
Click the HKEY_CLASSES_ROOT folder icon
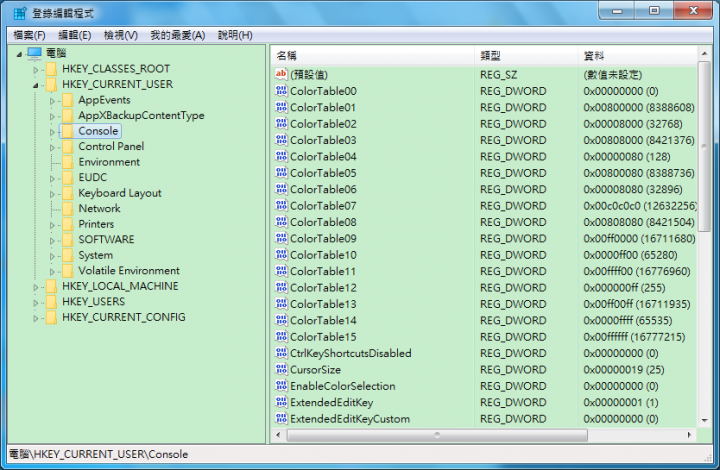click(52, 69)
